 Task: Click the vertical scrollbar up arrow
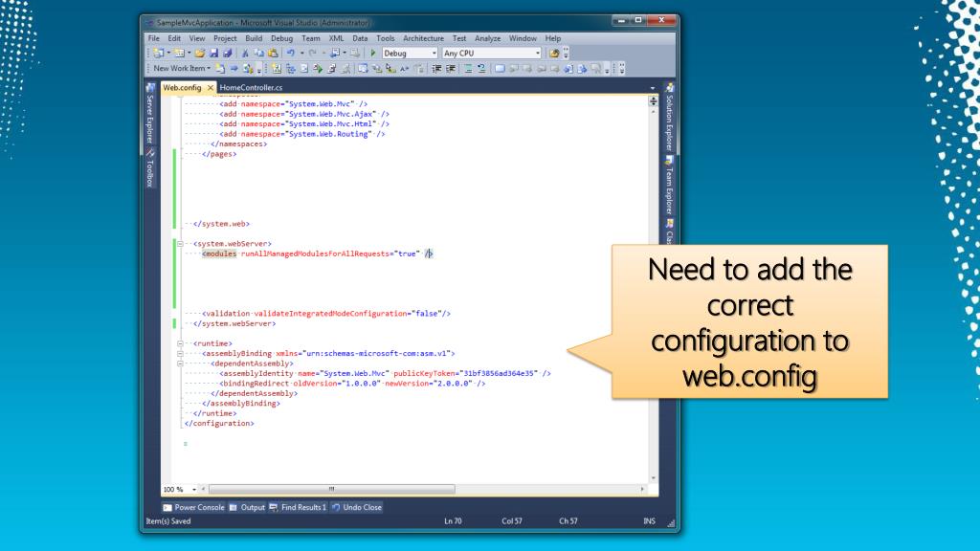point(653,111)
